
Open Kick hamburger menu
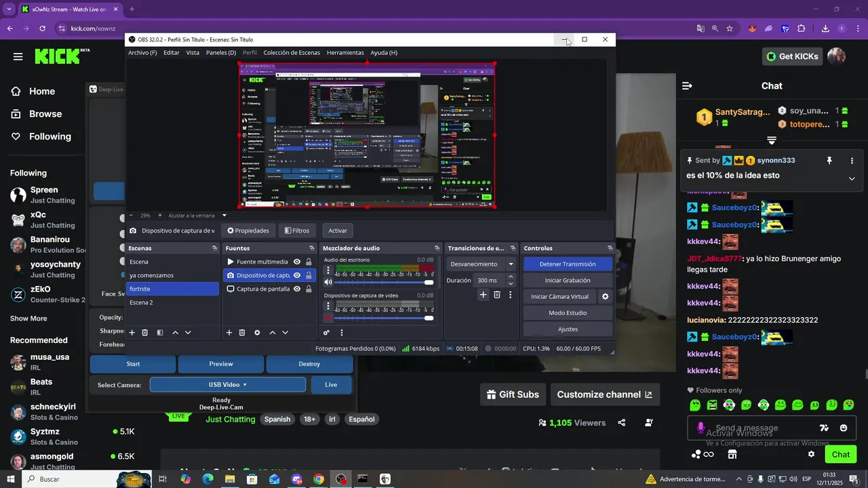(x=18, y=56)
